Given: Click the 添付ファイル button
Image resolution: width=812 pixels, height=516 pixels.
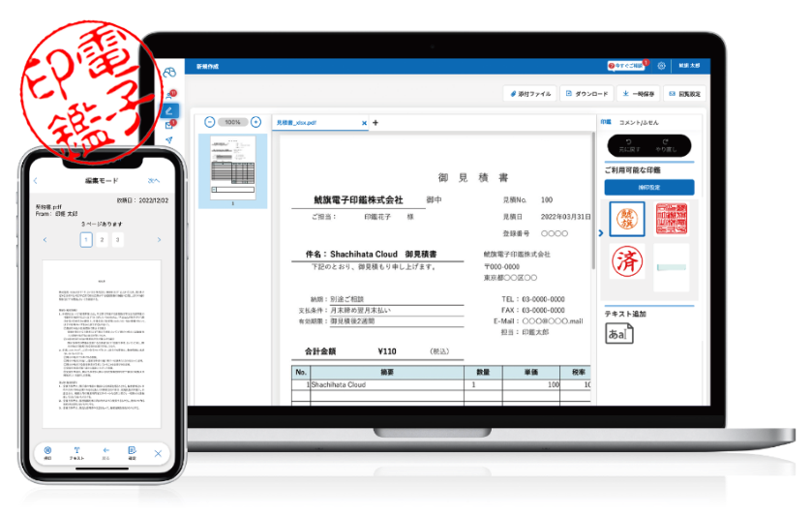Looking at the screenshot, I should point(530,94).
